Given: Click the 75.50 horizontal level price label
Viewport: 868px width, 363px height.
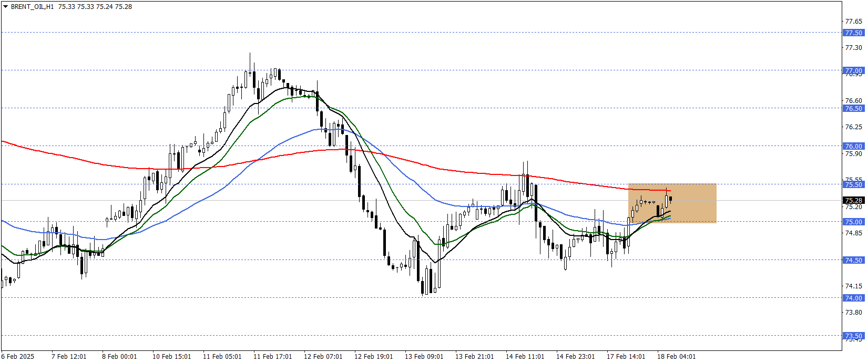Looking at the screenshot, I should (x=853, y=184).
